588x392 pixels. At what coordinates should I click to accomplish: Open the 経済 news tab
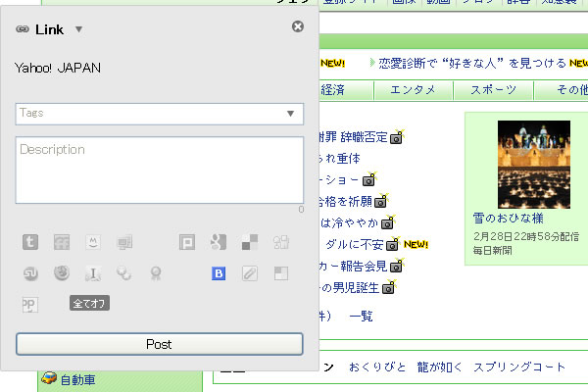point(332,90)
